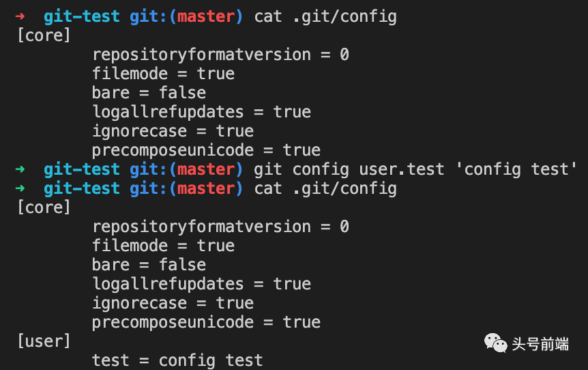Viewport: 588px width, 370px height.
Task: Click the first [core] section header
Action: pyautogui.click(x=44, y=35)
